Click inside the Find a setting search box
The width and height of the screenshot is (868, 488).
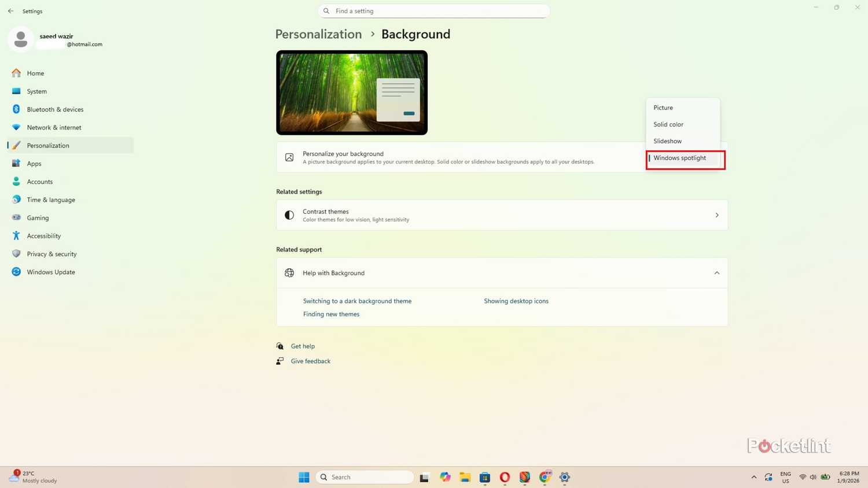434,10
